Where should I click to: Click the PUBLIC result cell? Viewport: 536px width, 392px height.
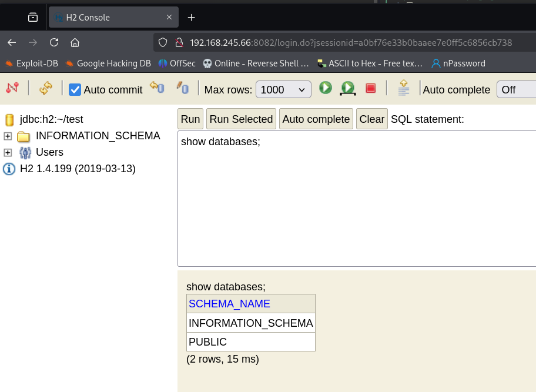(250, 342)
